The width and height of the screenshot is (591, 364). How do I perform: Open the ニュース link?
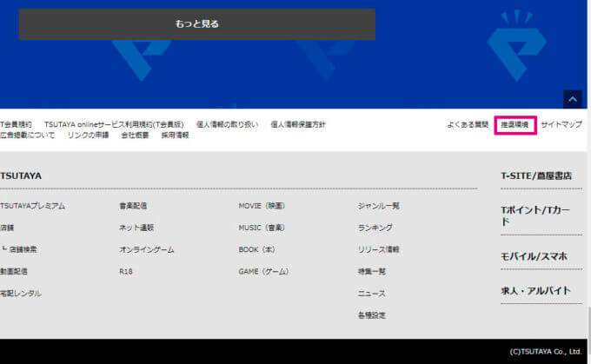(372, 293)
